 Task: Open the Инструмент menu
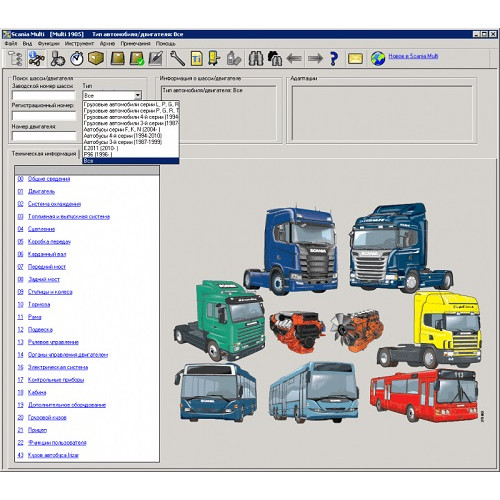(x=79, y=44)
